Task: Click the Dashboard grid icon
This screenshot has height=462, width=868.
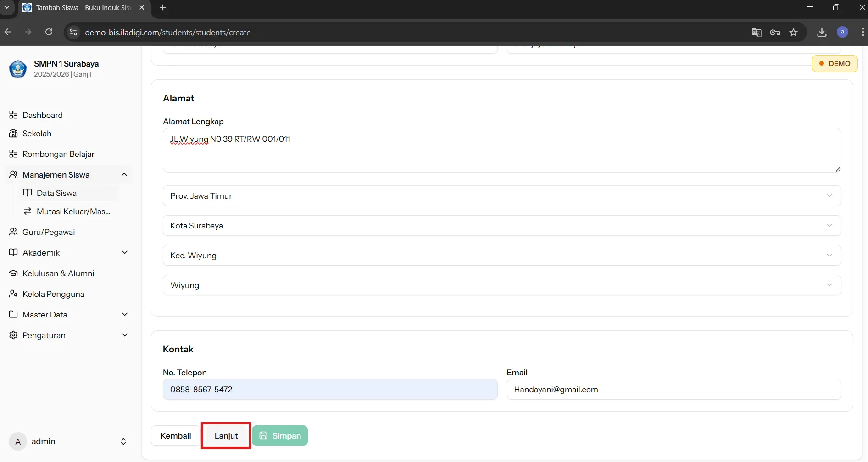Action: [x=13, y=115]
